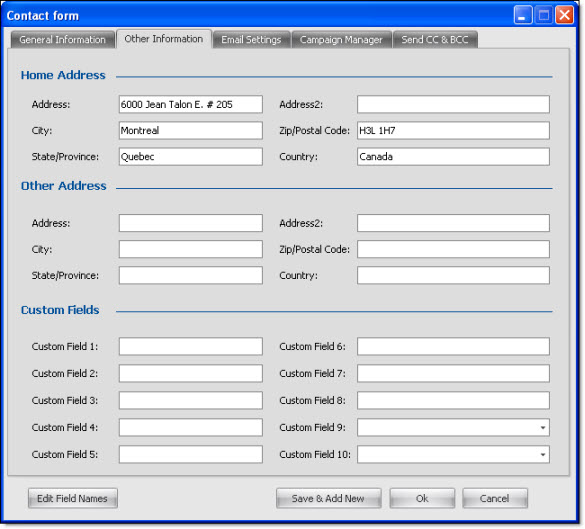This screenshot has width=585, height=529.
Task: Click the Custom Fields section heading
Action: click(x=60, y=310)
